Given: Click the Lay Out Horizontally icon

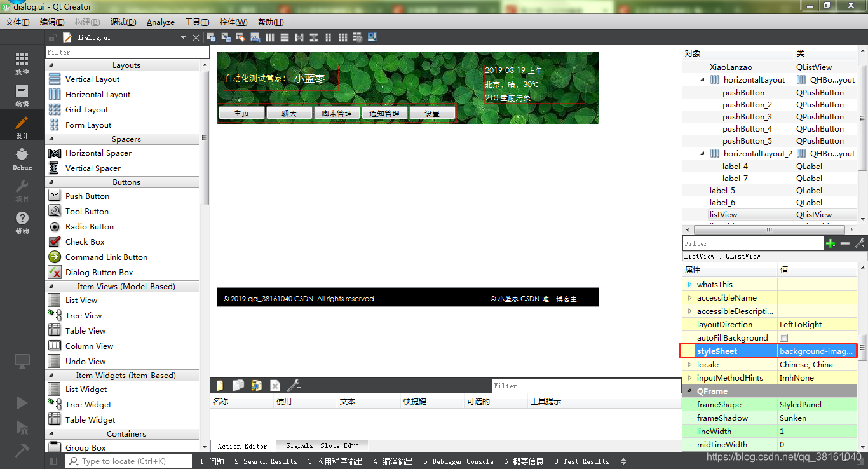Looking at the screenshot, I should click(x=270, y=37).
